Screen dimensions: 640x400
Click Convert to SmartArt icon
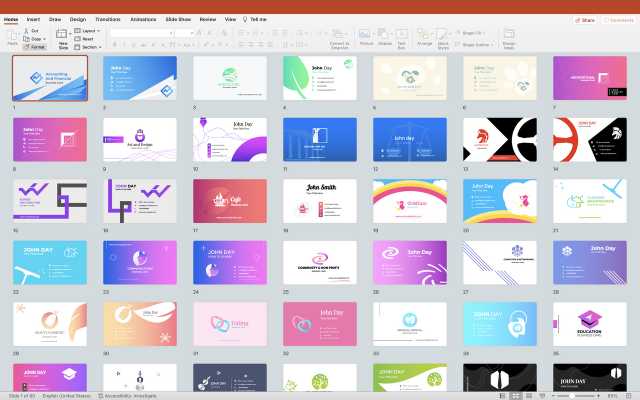point(339,36)
